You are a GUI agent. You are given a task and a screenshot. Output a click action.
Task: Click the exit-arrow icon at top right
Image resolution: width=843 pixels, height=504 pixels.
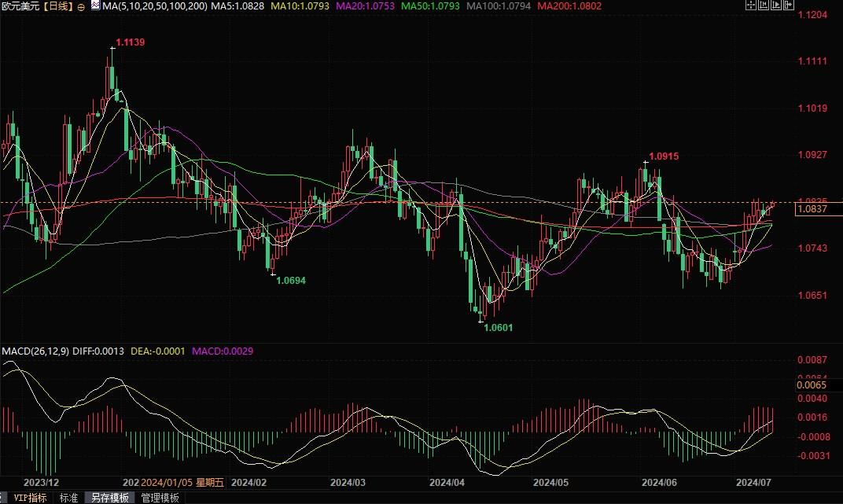pos(789,6)
